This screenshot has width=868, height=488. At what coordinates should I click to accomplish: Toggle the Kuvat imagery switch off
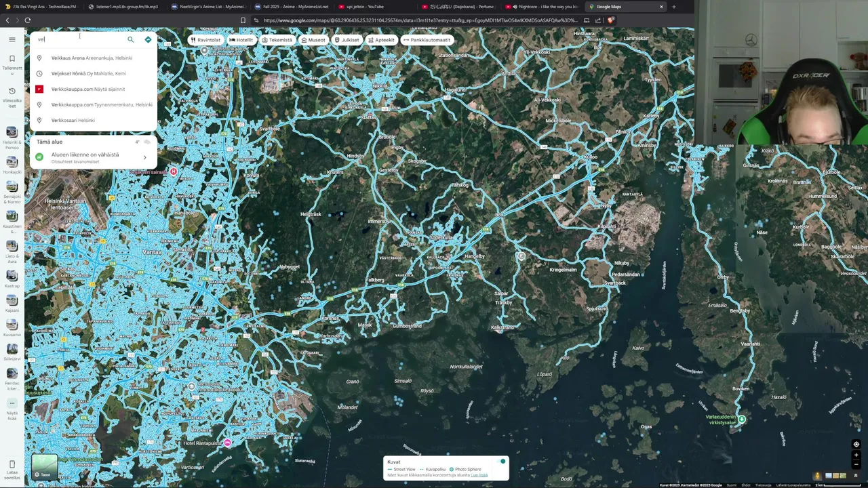tap(501, 462)
